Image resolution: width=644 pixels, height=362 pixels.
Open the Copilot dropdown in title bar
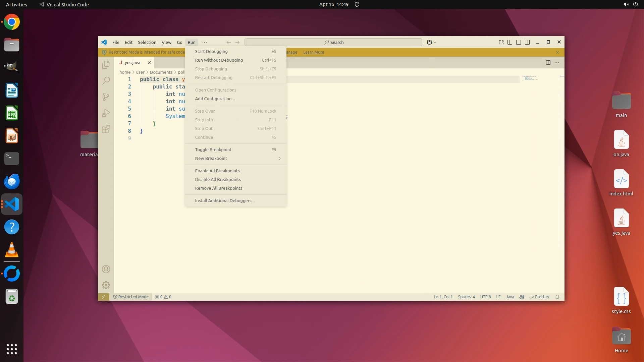point(431,42)
